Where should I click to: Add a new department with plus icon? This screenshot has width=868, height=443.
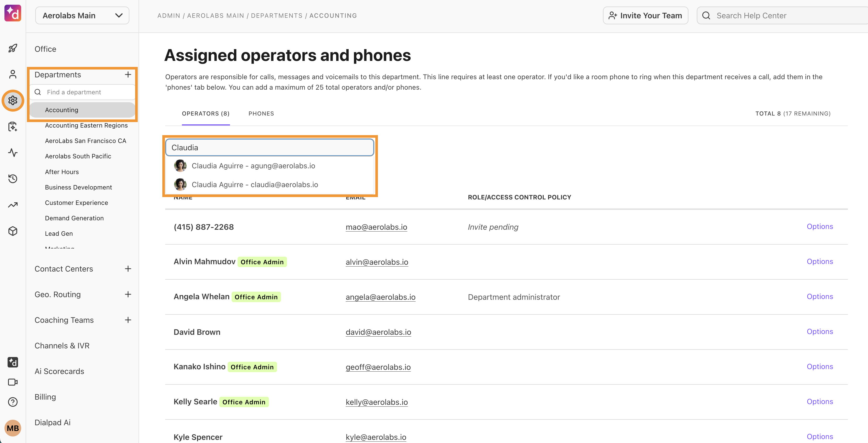click(128, 74)
